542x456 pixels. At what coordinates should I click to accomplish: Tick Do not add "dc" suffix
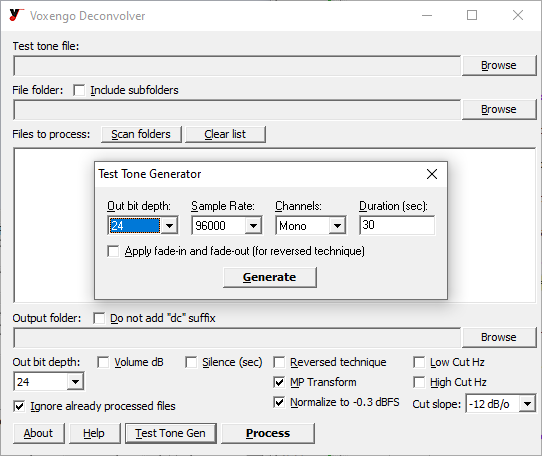99,318
